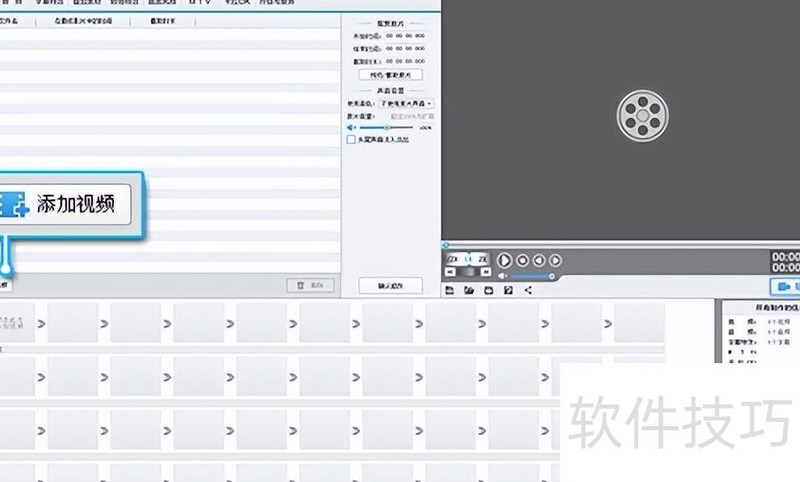The image size is (800, 482).
Task: Click the delete button with trash icon
Action: [x=310, y=286]
